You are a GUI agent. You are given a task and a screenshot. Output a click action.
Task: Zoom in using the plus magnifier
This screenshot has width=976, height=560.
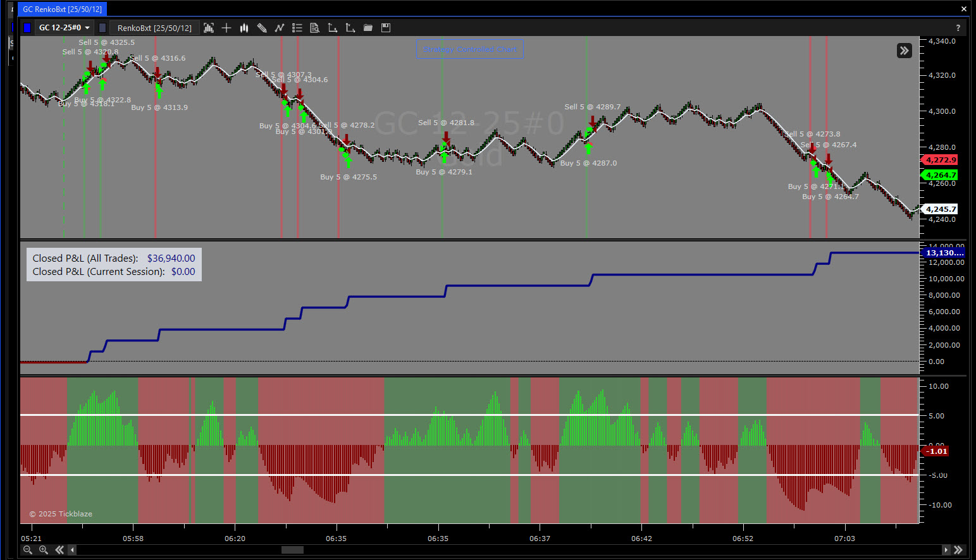44,550
